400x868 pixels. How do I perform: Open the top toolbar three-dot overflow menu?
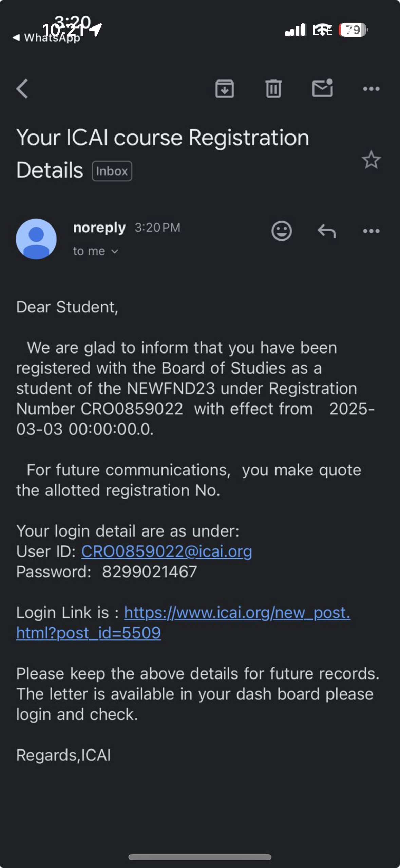coord(371,89)
